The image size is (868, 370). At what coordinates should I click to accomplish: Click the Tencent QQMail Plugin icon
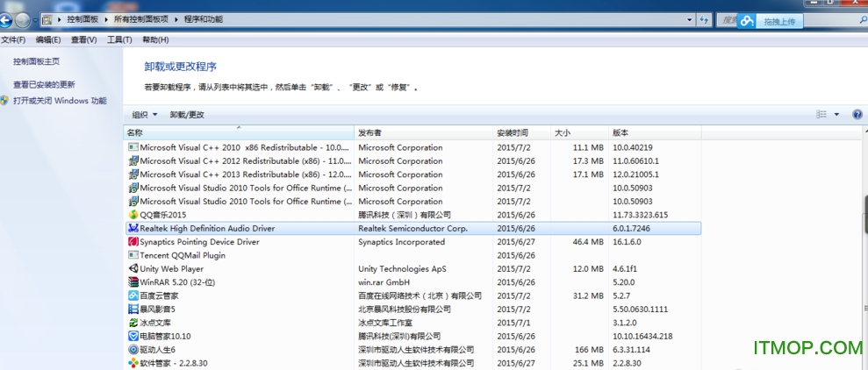133,255
